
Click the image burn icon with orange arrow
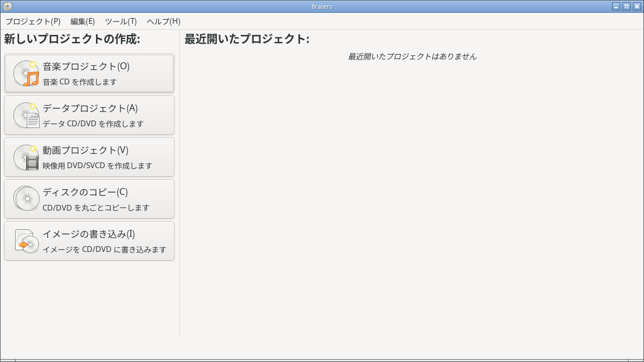click(26, 241)
